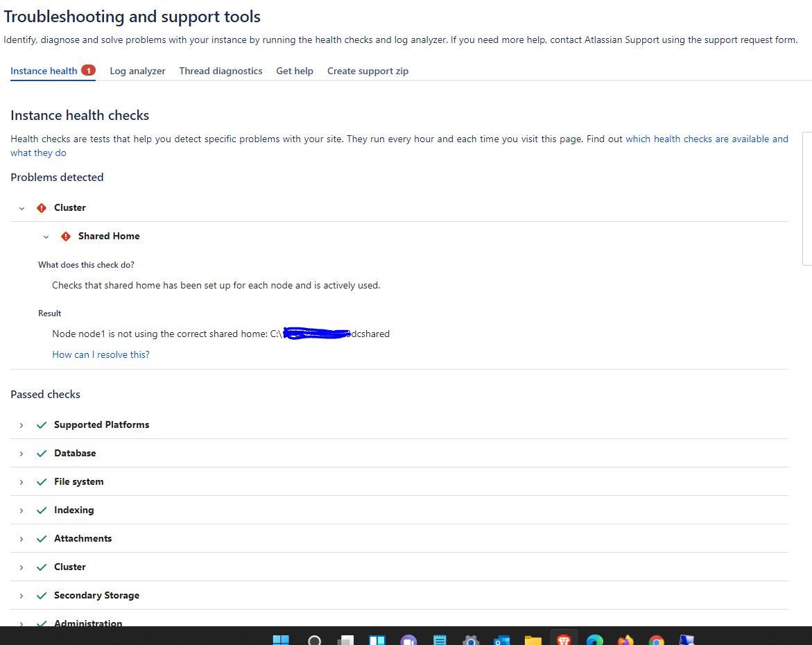Open the Windows Widgets panel icon

click(x=377, y=640)
